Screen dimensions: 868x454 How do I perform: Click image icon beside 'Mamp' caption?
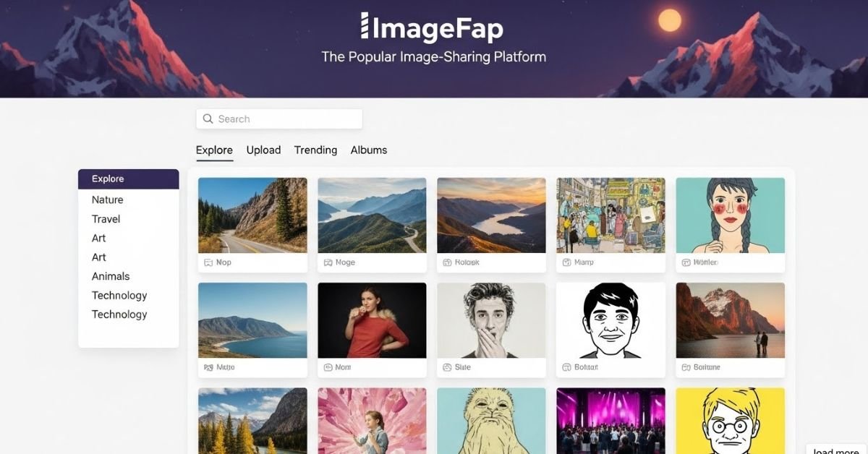(x=566, y=262)
